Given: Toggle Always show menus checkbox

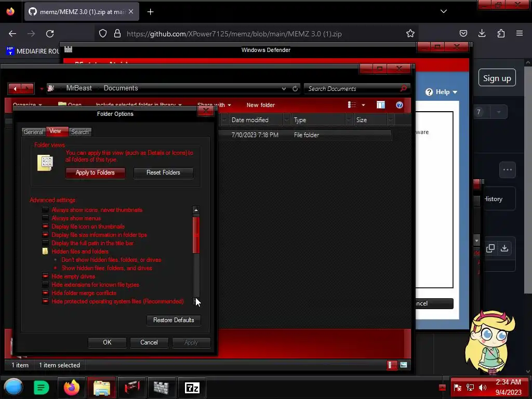Looking at the screenshot, I should tap(45, 218).
